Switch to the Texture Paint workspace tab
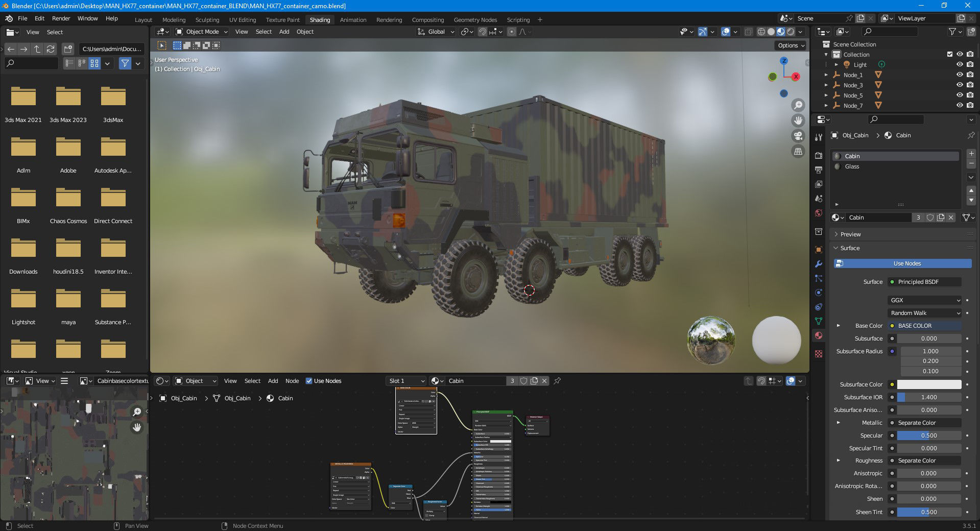The height and width of the screenshot is (531, 980). 282,20
